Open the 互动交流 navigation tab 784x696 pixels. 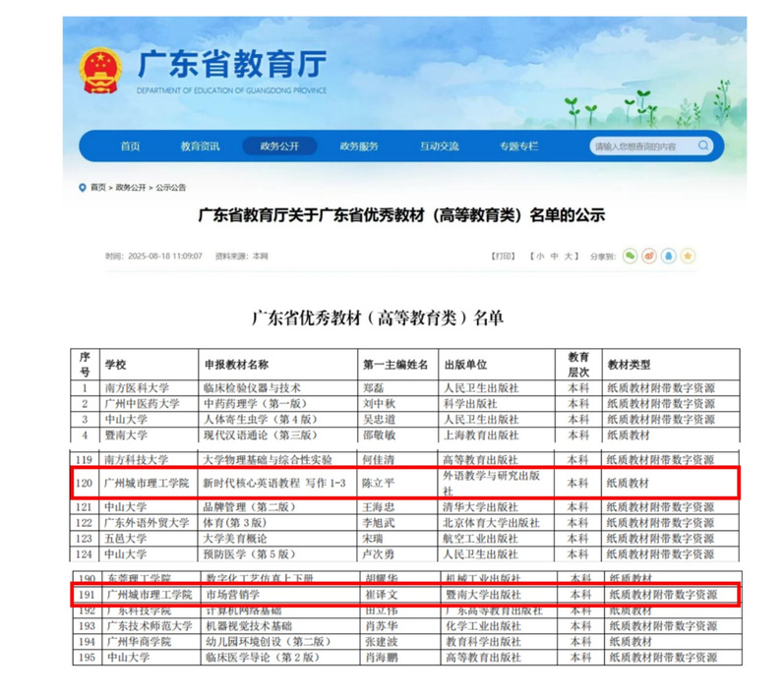pos(439,145)
